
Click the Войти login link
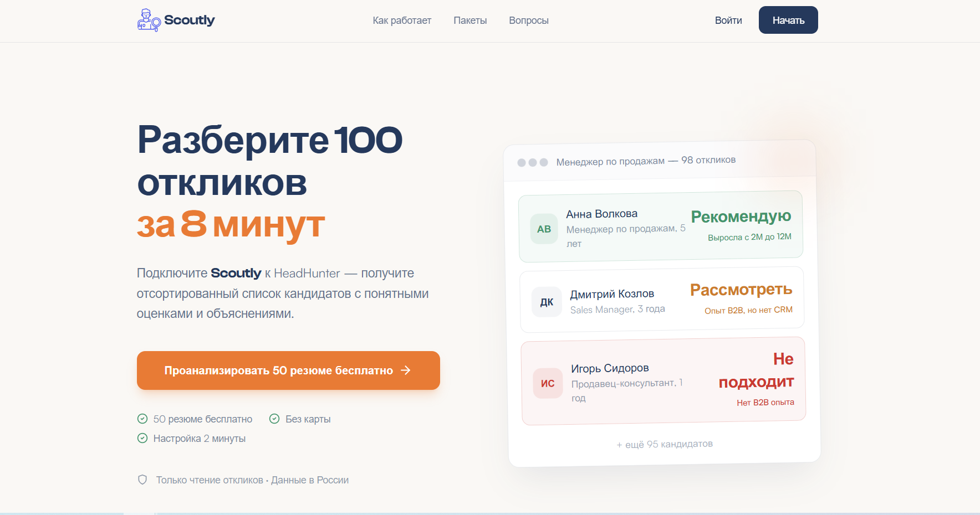click(728, 20)
